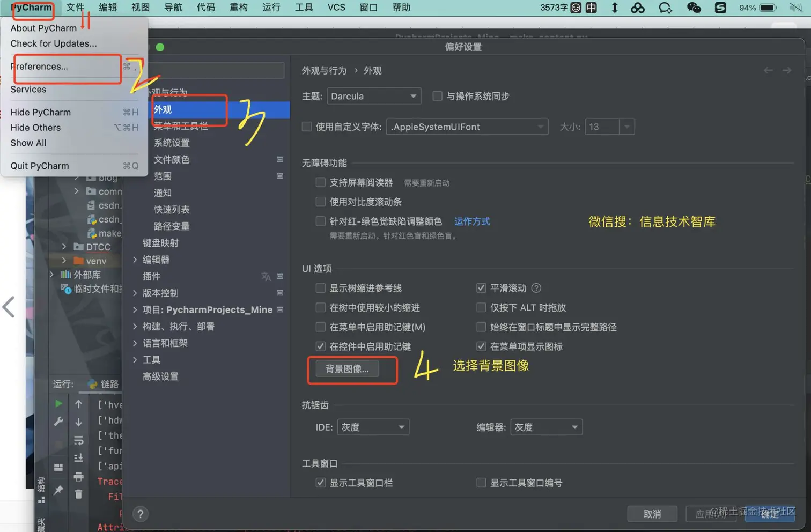Image resolution: width=811 pixels, height=532 pixels.
Task: Check 支持屏幕阅读器 option
Action: 321,182
